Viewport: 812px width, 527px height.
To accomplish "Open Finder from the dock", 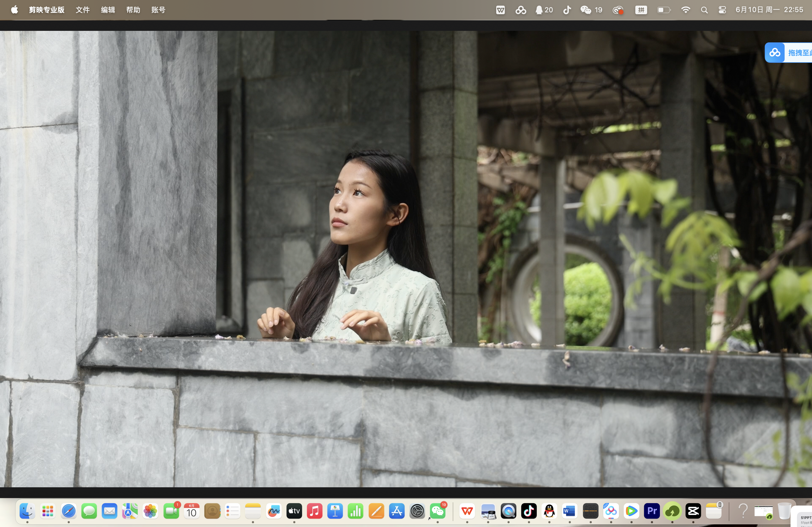I will (x=27, y=511).
